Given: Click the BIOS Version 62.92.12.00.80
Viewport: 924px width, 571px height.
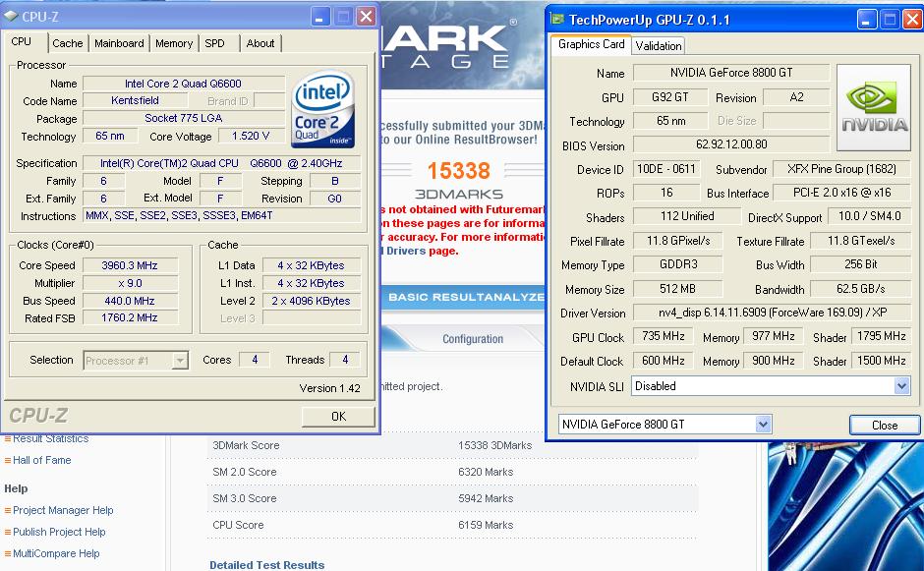Looking at the screenshot, I should click(731, 144).
